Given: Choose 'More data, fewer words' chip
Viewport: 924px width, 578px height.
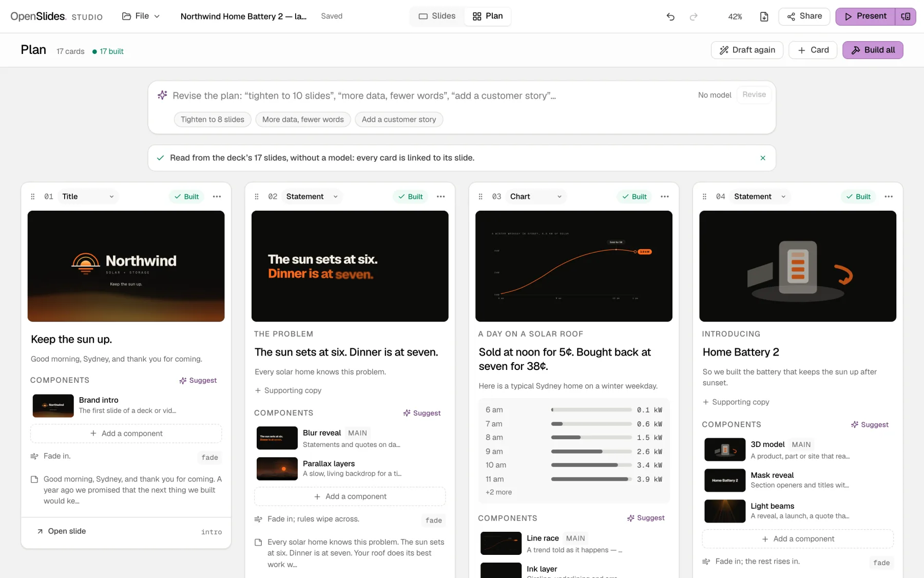Looking at the screenshot, I should coord(303,119).
